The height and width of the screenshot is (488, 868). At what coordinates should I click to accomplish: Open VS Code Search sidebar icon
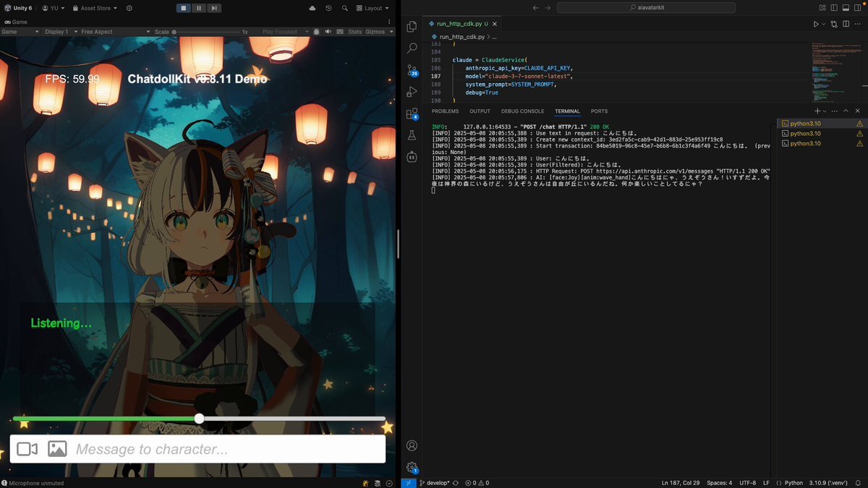pos(412,48)
